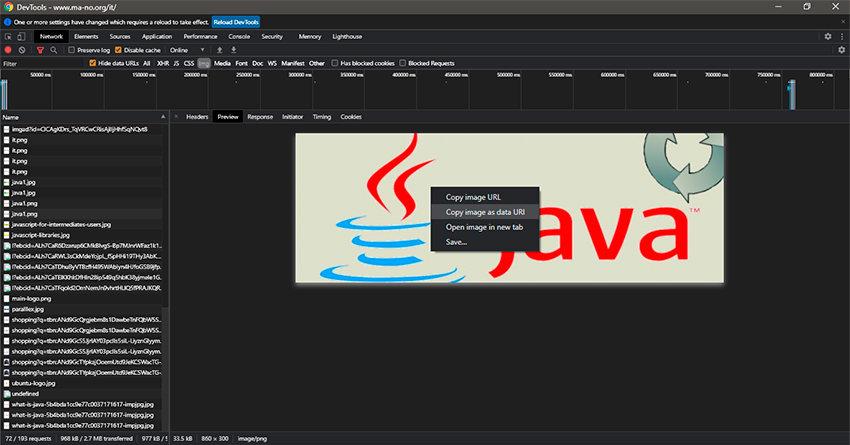Image resolution: width=850 pixels, height=445 pixels.
Task: Filter requests by Font type
Action: click(x=241, y=63)
